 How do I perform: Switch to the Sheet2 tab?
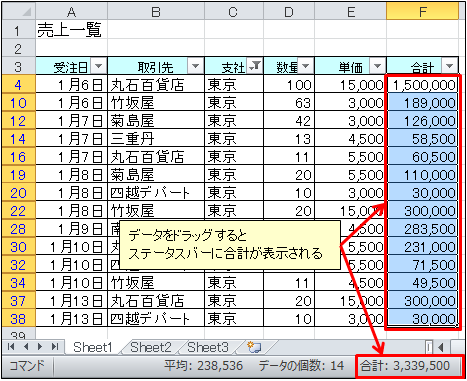pyautogui.click(x=151, y=347)
